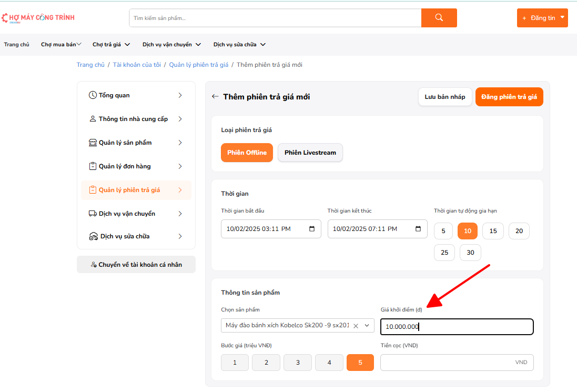Select the Phiên Livestream session type
Image resolution: width=577 pixels, height=392 pixels.
pos(310,153)
